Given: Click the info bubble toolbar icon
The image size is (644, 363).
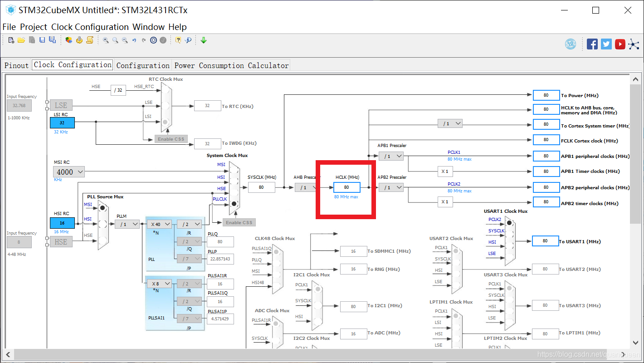Looking at the screenshot, I should 188,40.
